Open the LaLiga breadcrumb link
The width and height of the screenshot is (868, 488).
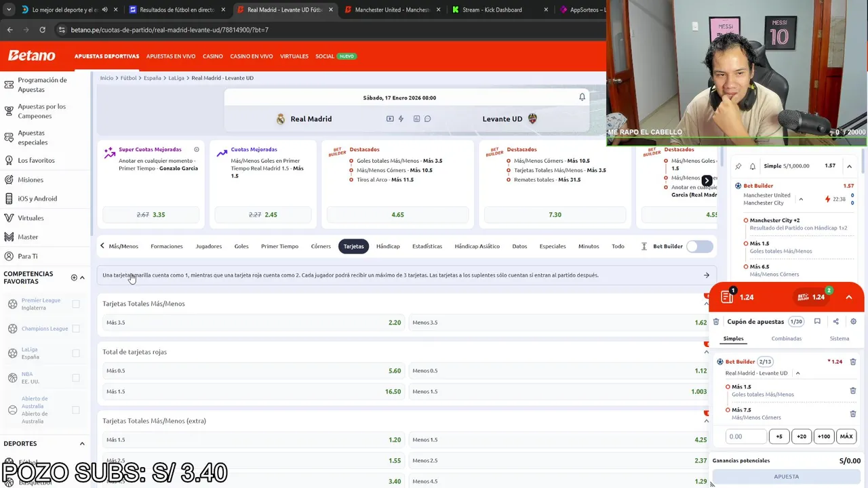(176, 78)
